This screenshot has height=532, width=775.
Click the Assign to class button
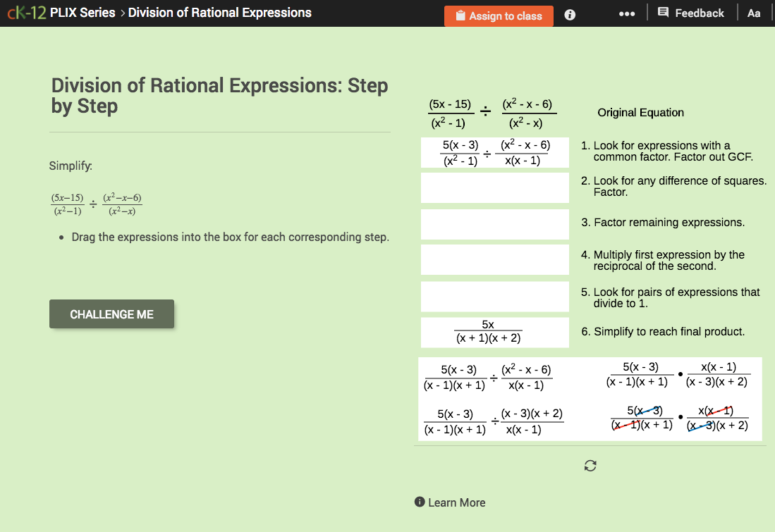(499, 16)
